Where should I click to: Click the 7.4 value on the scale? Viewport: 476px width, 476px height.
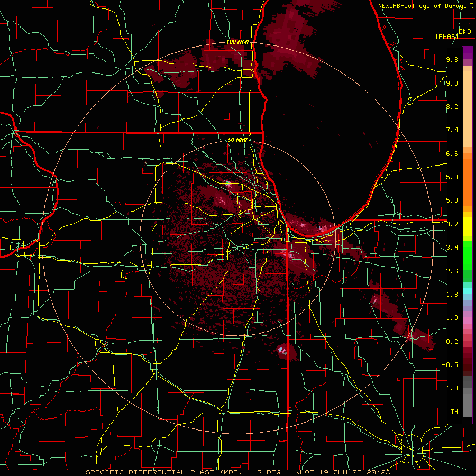(452, 130)
